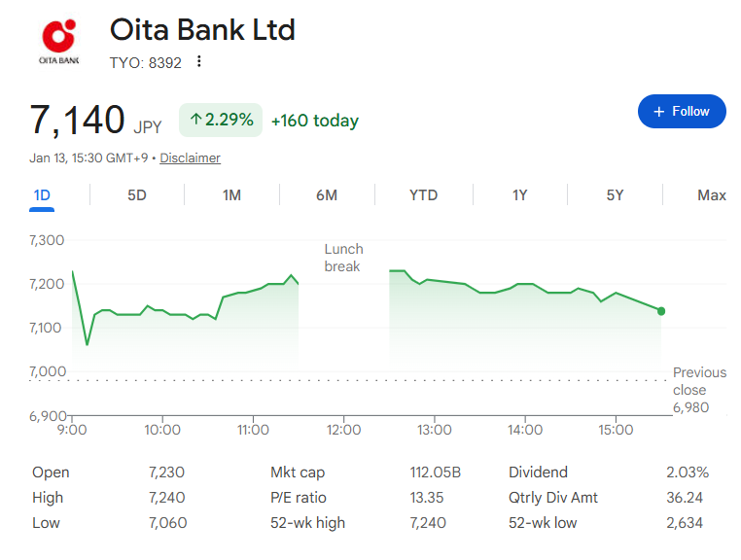Click the P/E ratio statistic label

pos(299,498)
